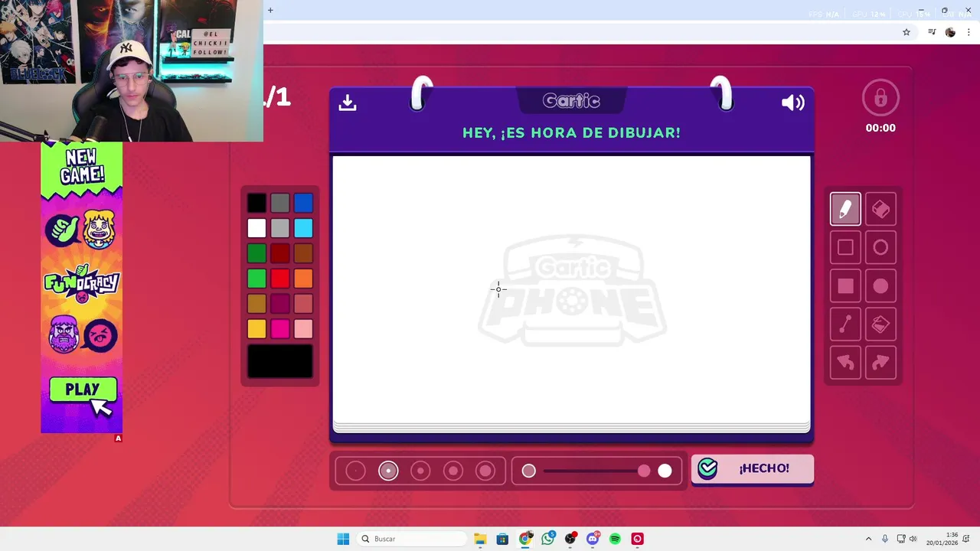
Task: Pick the dark red color swatch
Action: click(x=280, y=253)
